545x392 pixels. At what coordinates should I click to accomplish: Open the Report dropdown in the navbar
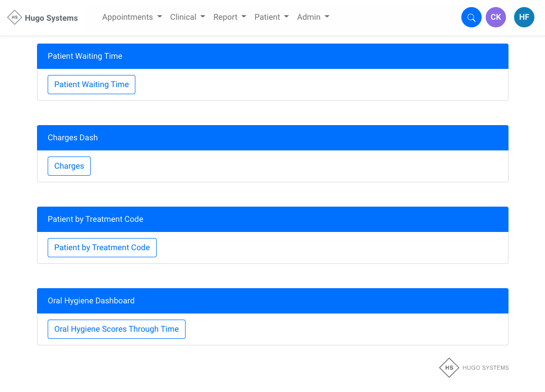230,17
